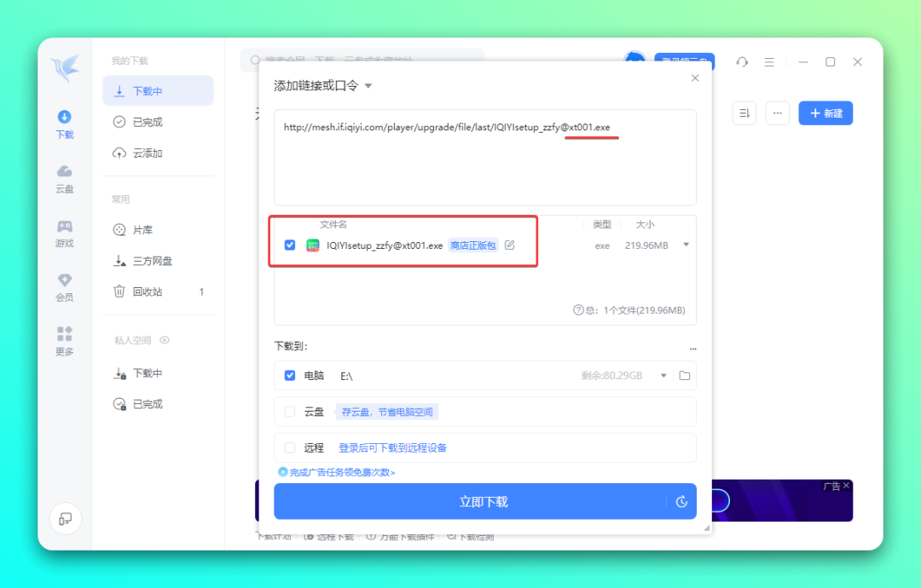Screen dimensions: 921x588
Task: Check the 远程 destination checkbox
Action: point(290,447)
